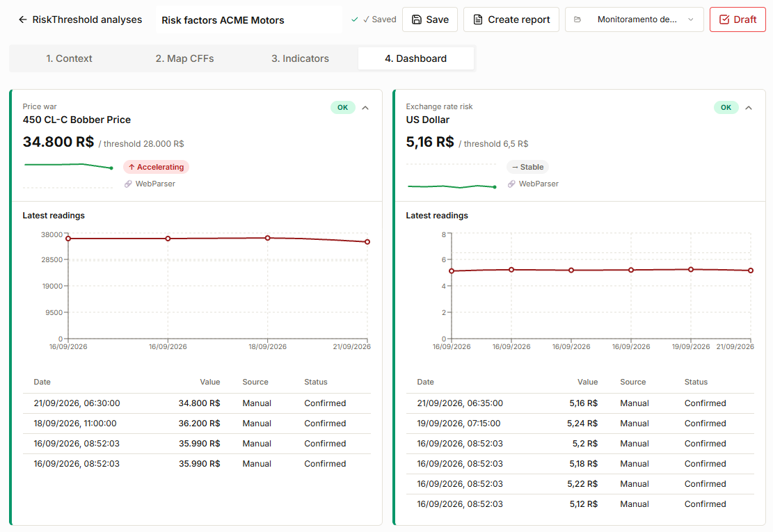The width and height of the screenshot is (773, 532).
Task: Click the 18/09/2026 point on Bobber Price chart
Action: (268, 238)
